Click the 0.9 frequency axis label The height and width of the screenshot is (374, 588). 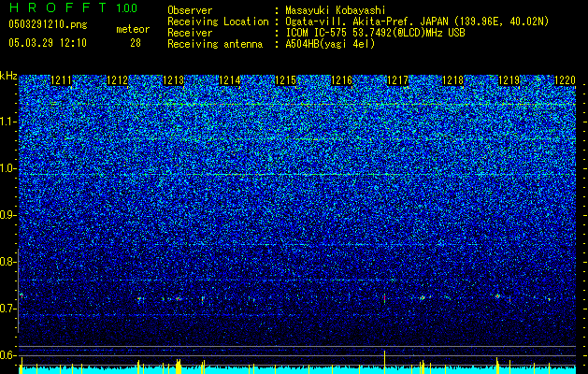click(8, 215)
